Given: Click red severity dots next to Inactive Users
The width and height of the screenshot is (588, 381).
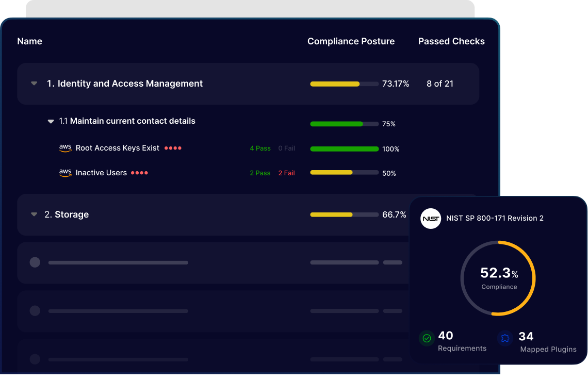Looking at the screenshot, I should coord(139,173).
